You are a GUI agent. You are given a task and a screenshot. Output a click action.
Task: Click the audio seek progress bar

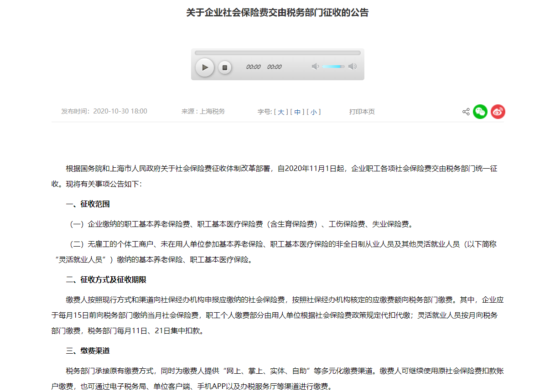click(x=277, y=53)
